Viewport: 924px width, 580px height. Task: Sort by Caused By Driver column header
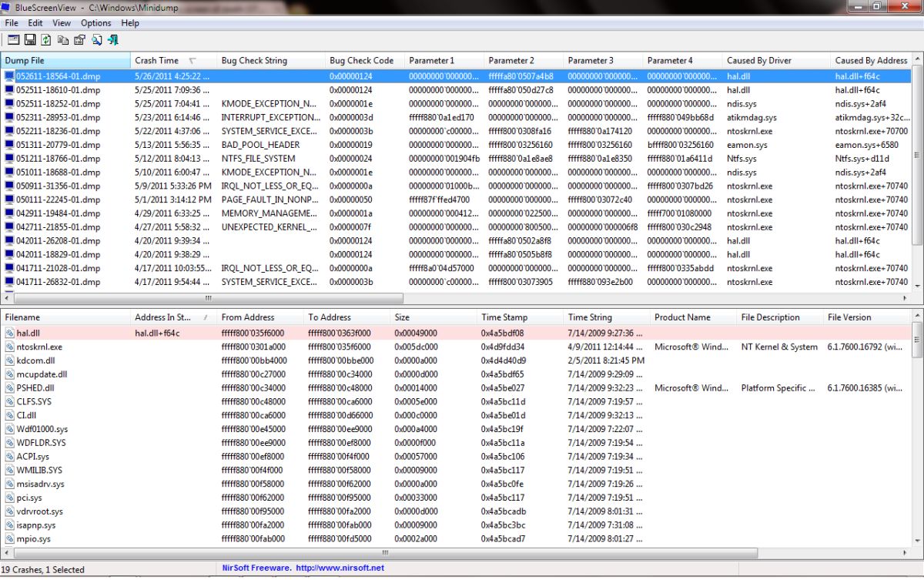[778, 60]
